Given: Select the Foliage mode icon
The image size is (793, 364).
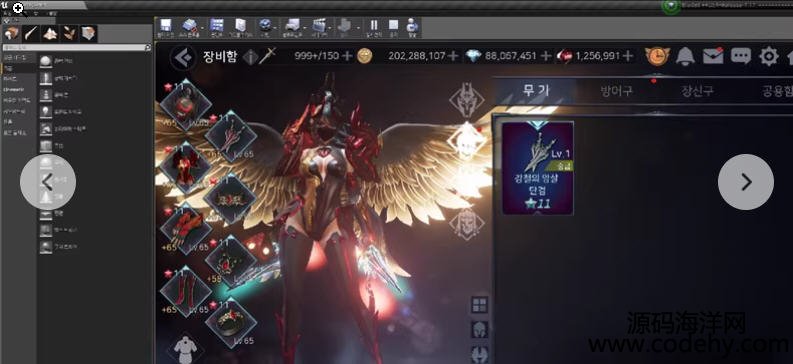Looking at the screenshot, I should click(x=69, y=33).
